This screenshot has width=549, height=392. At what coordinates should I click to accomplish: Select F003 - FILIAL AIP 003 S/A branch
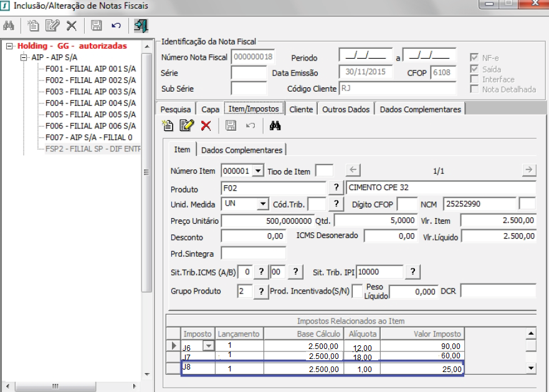(90, 92)
